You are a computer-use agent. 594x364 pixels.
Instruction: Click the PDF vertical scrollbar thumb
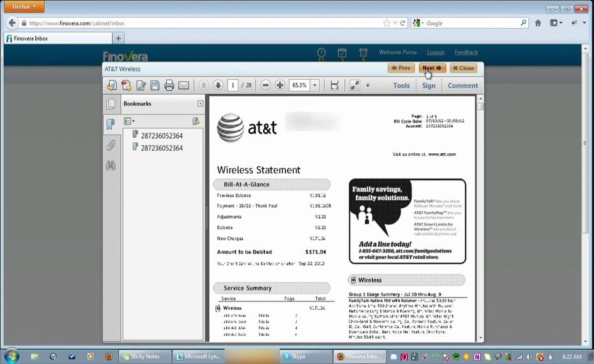pyautogui.click(x=480, y=106)
